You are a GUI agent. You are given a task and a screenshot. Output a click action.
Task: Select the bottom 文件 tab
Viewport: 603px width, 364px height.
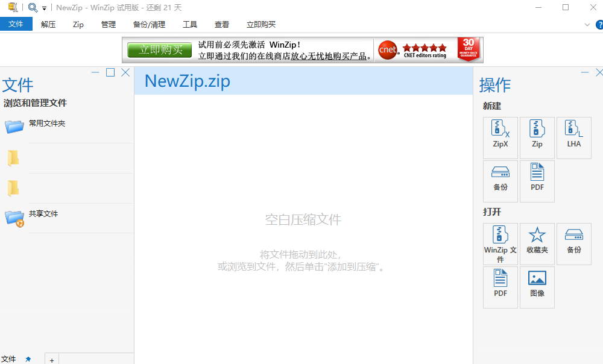tap(8, 359)
